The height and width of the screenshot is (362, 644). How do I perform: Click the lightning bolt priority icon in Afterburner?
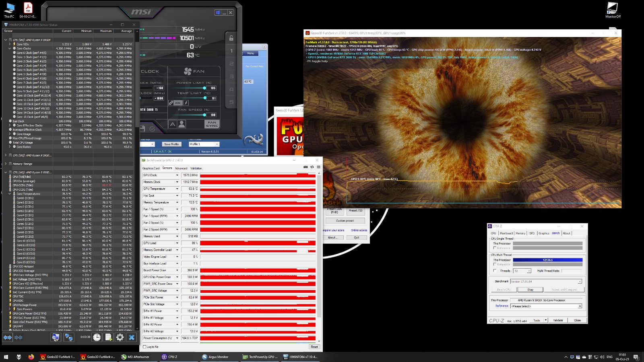tap(186, 103)
